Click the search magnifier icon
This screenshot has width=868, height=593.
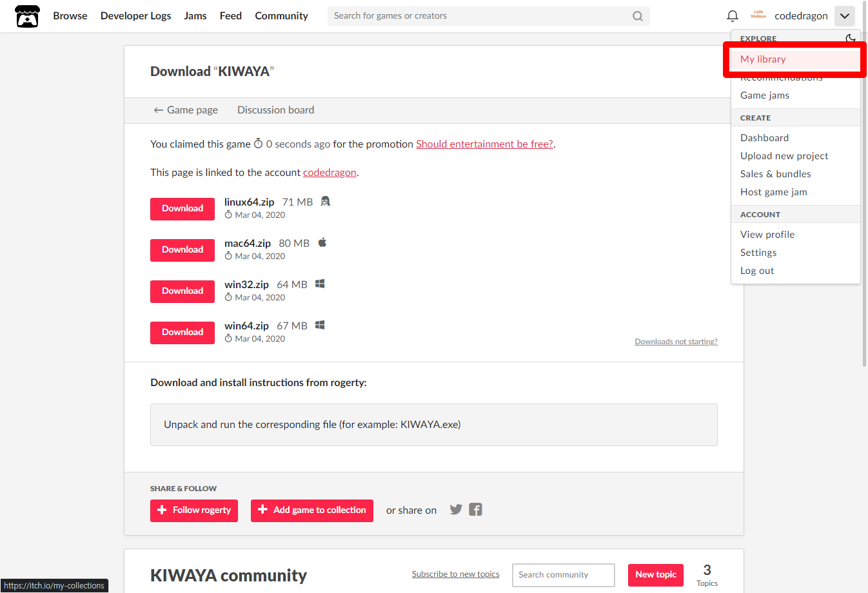pyautogui.click(x=638, y=16)
